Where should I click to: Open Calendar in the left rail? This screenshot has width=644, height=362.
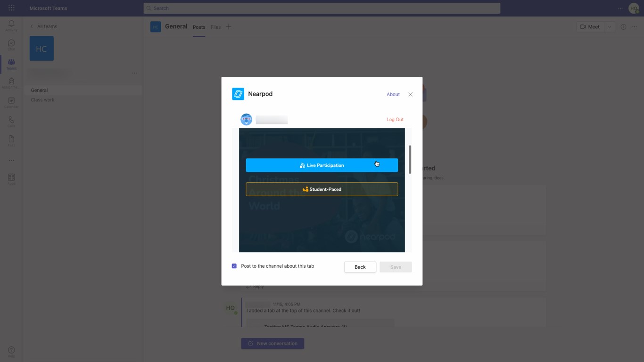pos(11,103)
